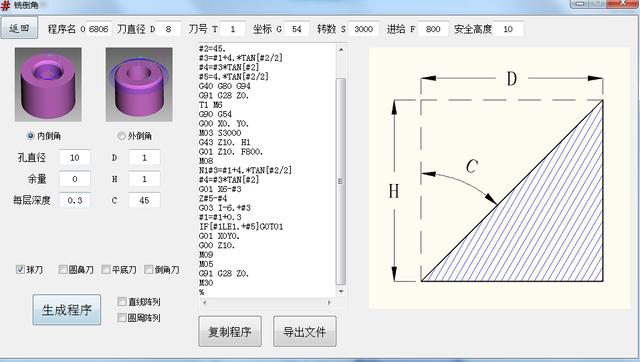
Task: Click the vertical scrollbar thumb of code area
Action: coord(341,181)
